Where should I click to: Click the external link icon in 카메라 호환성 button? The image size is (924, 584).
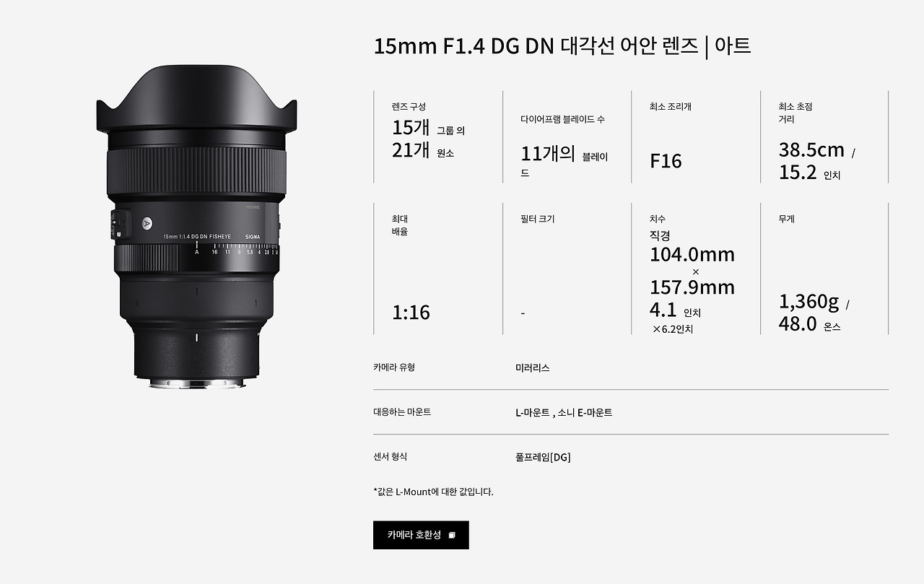tap(452, 536)
